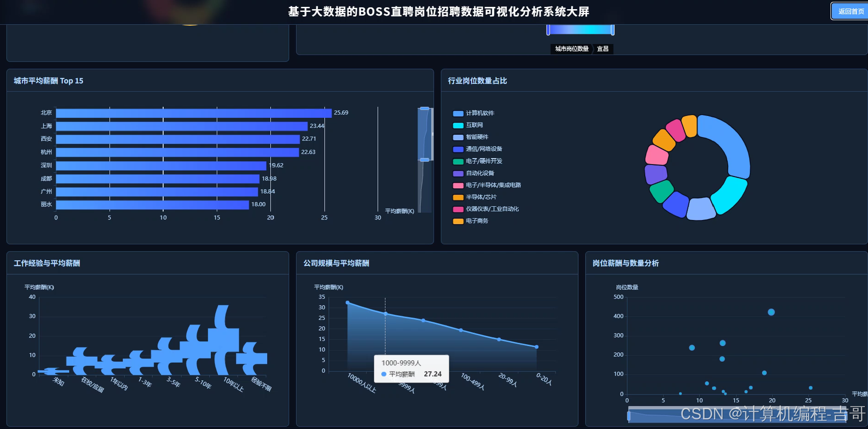Click the 10年以上 pictorial bar in the experience chart
This screenshot has width=868, height=429.
(223, 340)
